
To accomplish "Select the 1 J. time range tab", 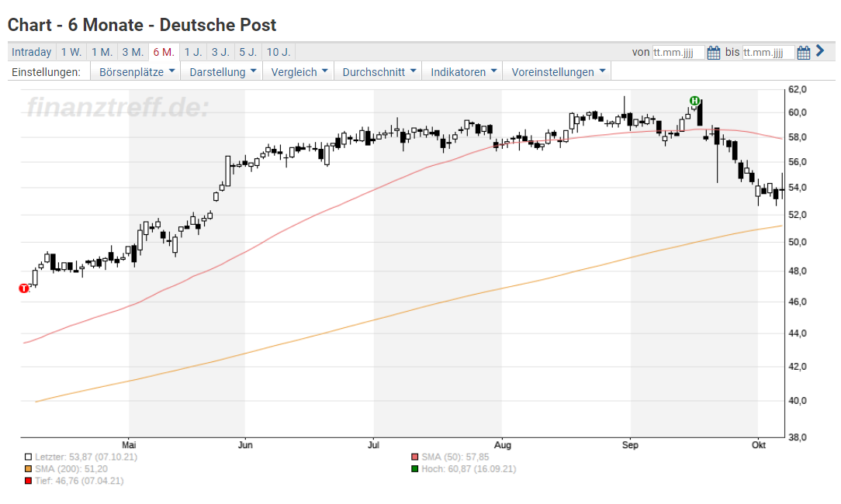I will point(193,52).
